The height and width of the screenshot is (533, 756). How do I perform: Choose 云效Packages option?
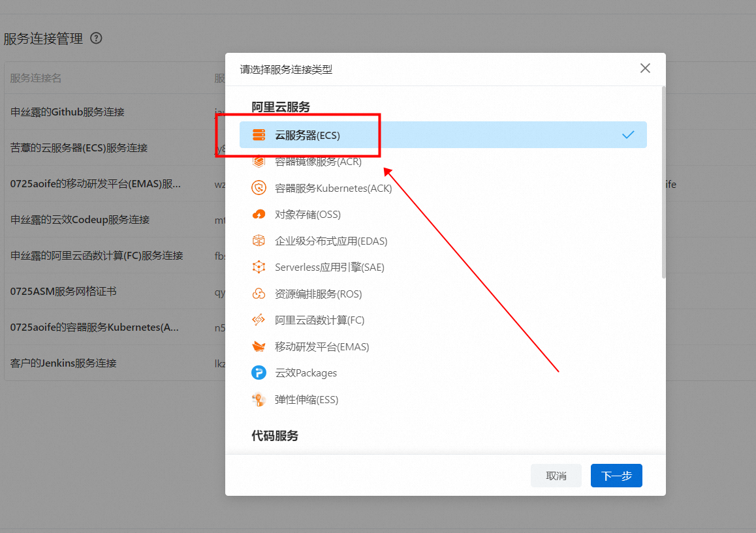(443, 373)
